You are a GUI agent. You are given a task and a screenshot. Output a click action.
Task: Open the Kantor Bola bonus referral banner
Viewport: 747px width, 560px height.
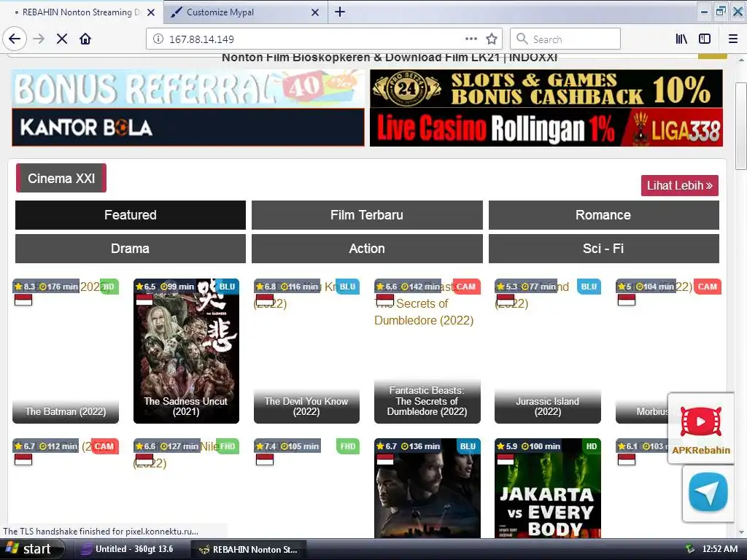tap(188, 108)
